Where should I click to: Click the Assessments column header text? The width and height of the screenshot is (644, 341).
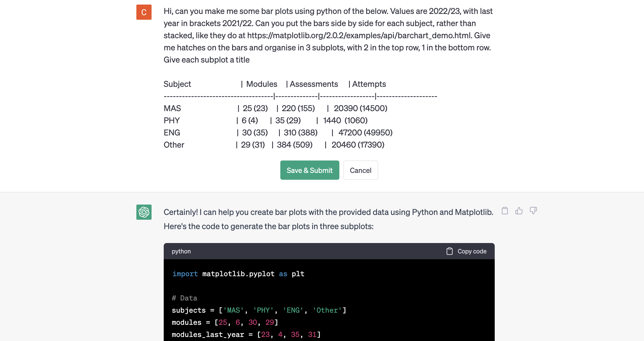click(314, 84)
